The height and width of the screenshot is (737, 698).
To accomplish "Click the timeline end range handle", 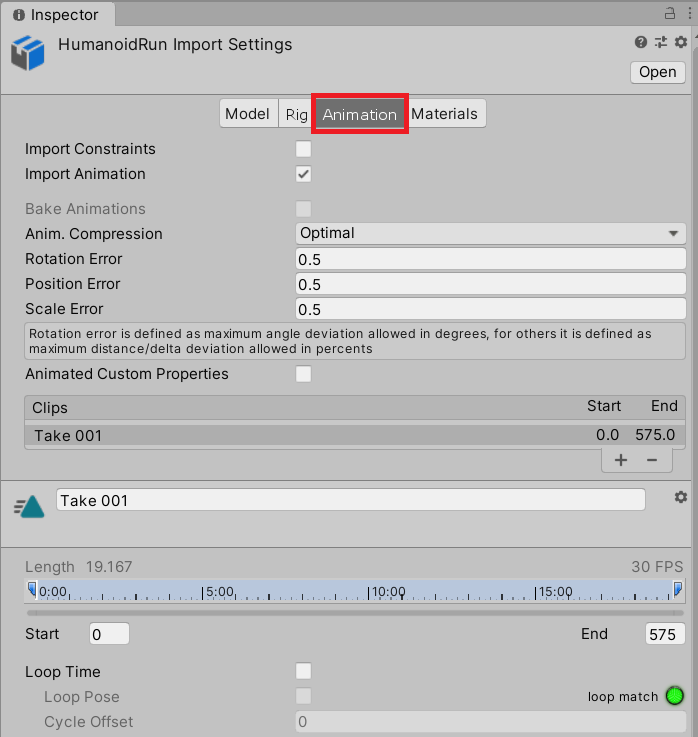I will point(678,588).
